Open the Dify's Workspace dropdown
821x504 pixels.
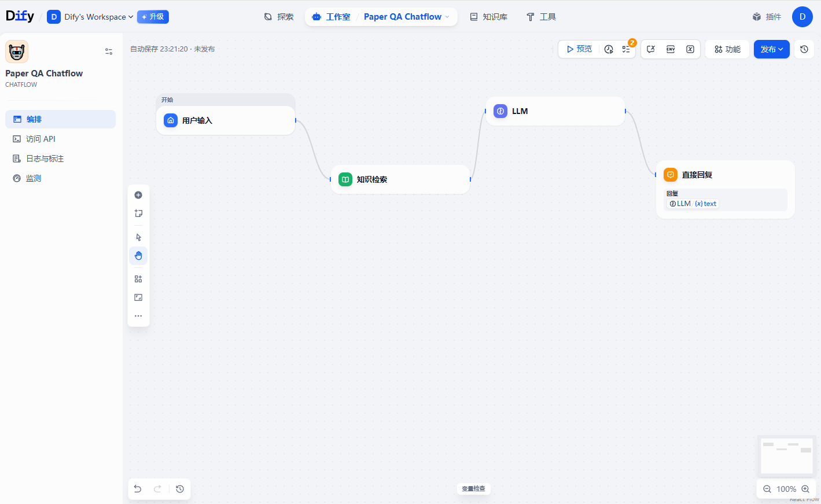tap(90, 17)
